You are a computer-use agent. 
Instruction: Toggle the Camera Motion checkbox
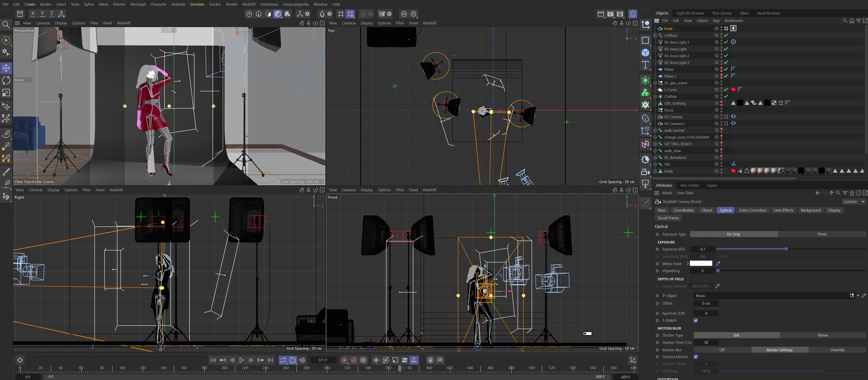click(696, 357)
